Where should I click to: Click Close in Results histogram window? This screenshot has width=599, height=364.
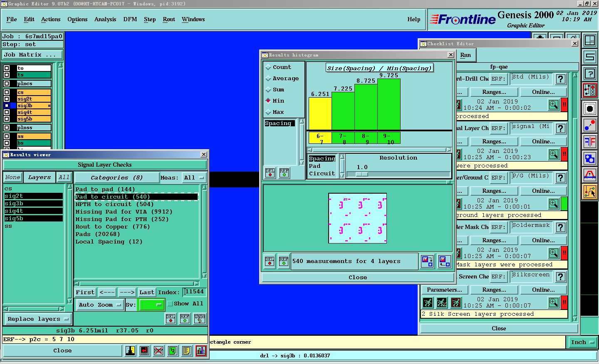[358, 278]
